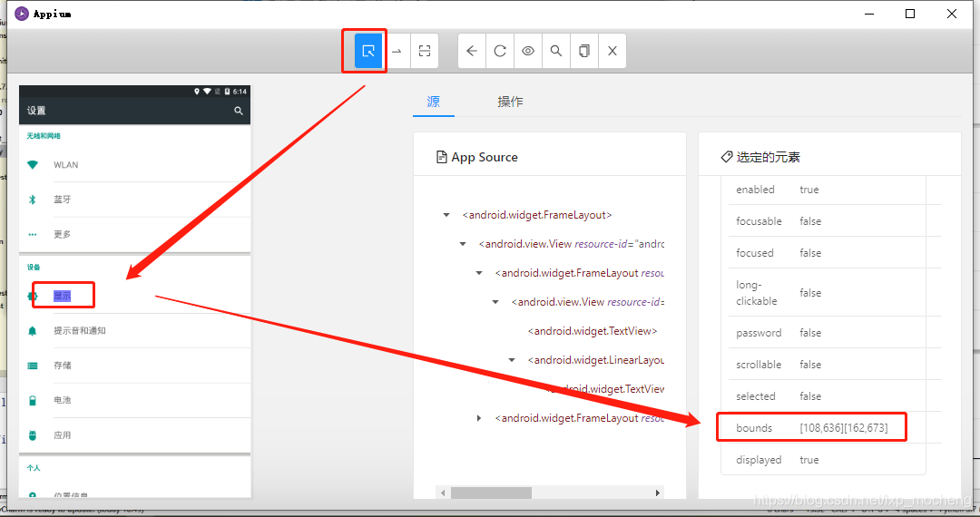Image resolution: width=980 pixels, height=517 pixels.
Task: Choose the Tap By Coordinates tool
Action: 425,51
